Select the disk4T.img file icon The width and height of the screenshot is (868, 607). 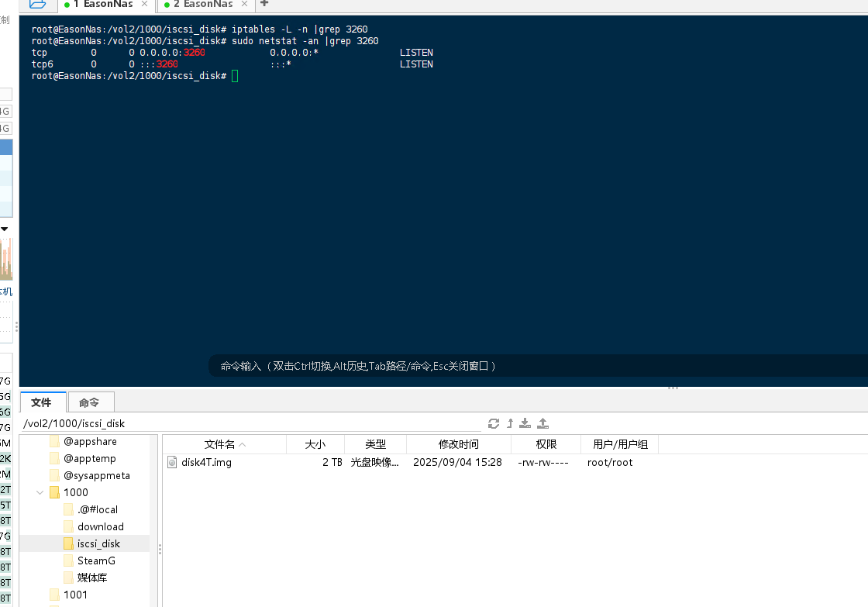(x=172, y=463)
